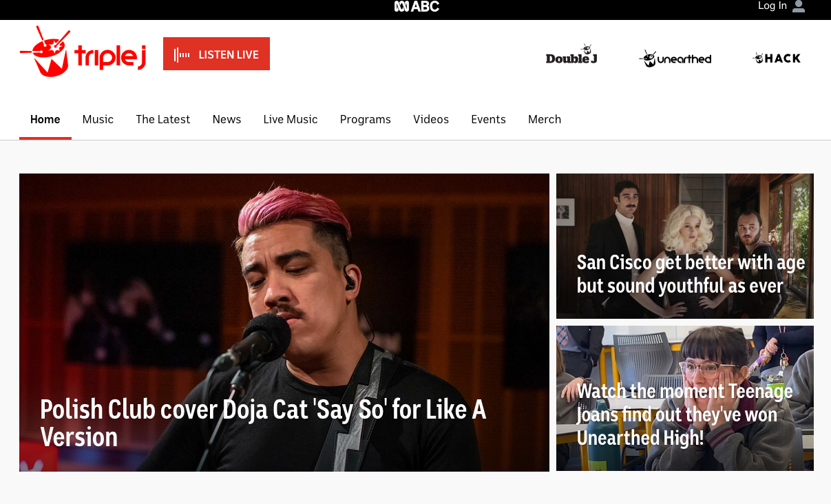
Task: Select the Events tab
Action: (488, 119)
